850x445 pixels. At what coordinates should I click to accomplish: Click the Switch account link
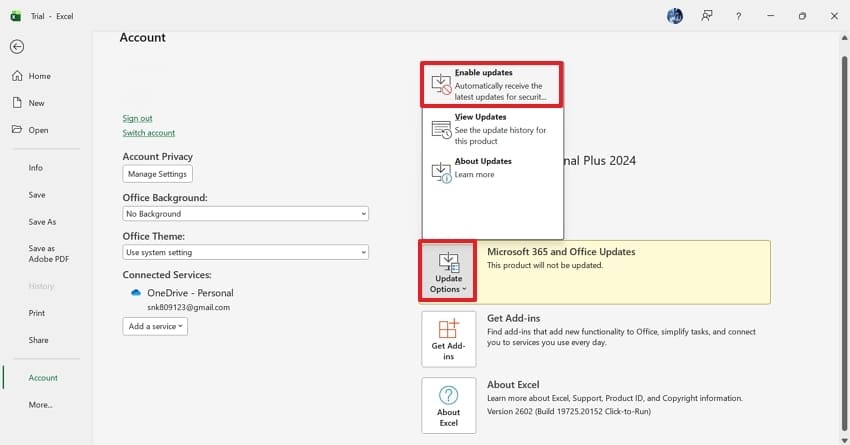pos(149,133)
